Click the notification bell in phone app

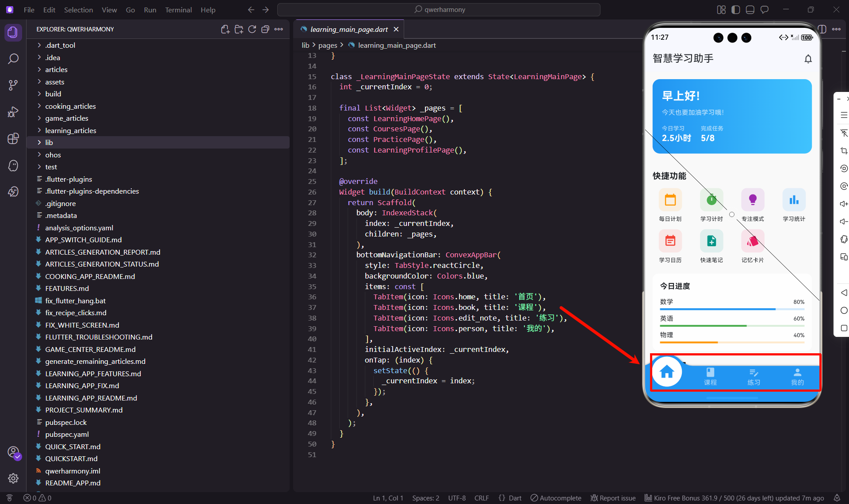click(808, 59)
